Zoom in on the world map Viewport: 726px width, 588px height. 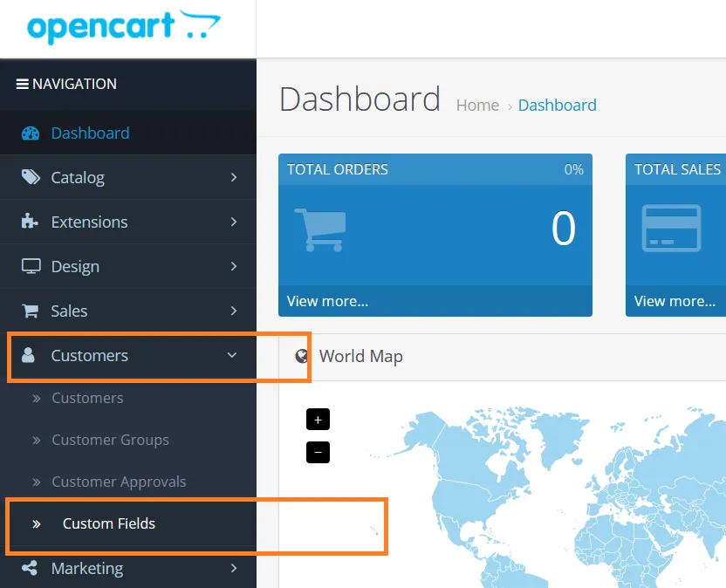(x=318, y=420)
